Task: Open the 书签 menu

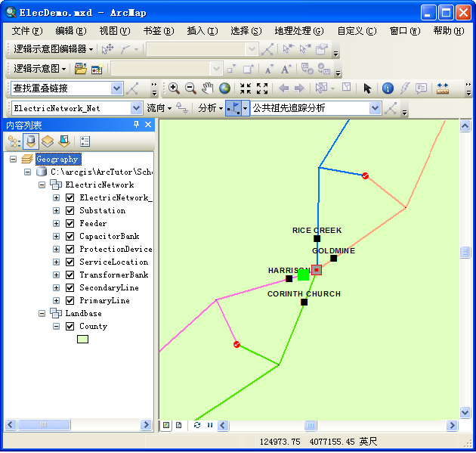Action: point(158,31)
